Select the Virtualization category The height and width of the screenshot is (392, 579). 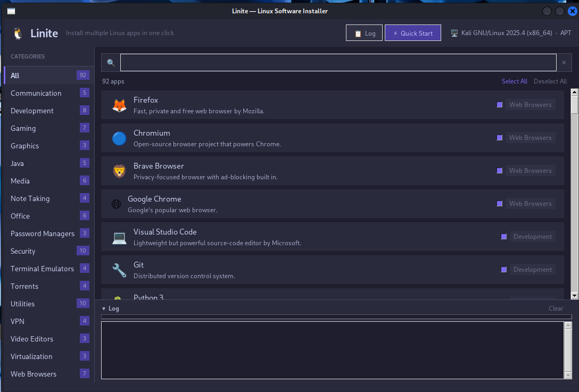(x=48, y=356)
